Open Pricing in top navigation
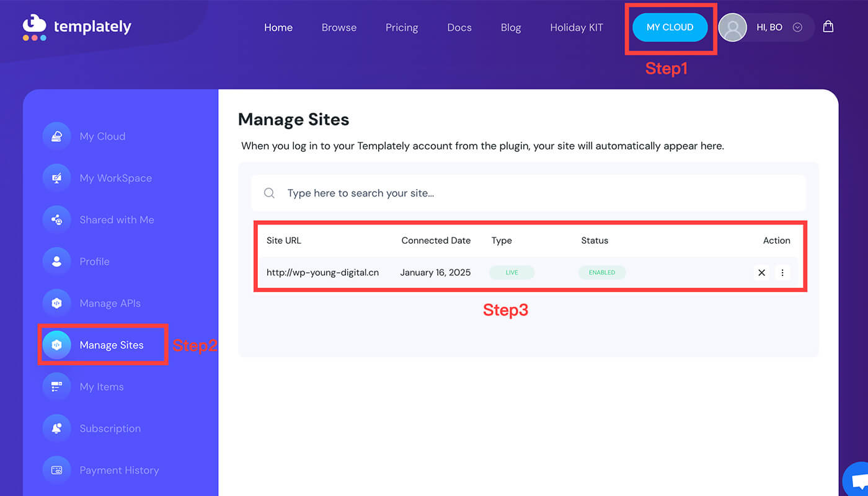This screenshot has height=496, width=868. [402, 27]
